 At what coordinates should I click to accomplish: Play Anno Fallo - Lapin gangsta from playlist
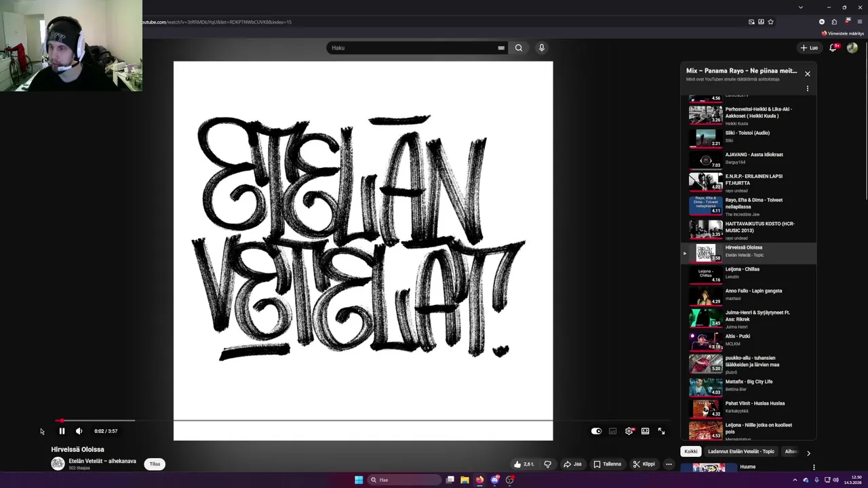[749, 296]
